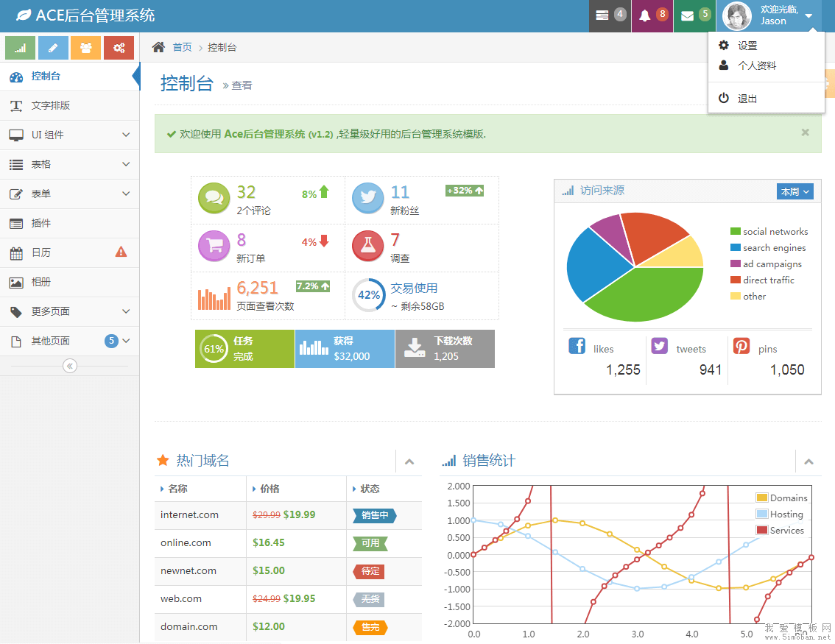The height and width of the screenshot is (644, 835).
Task: Go to 首页 breadcrumb link
Action: click(x=182, y=47)
